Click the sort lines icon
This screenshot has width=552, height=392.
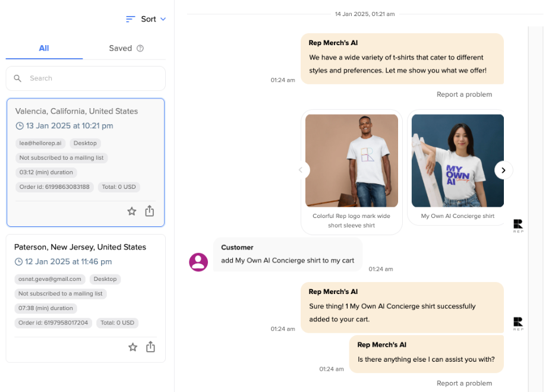click(131, 19)
